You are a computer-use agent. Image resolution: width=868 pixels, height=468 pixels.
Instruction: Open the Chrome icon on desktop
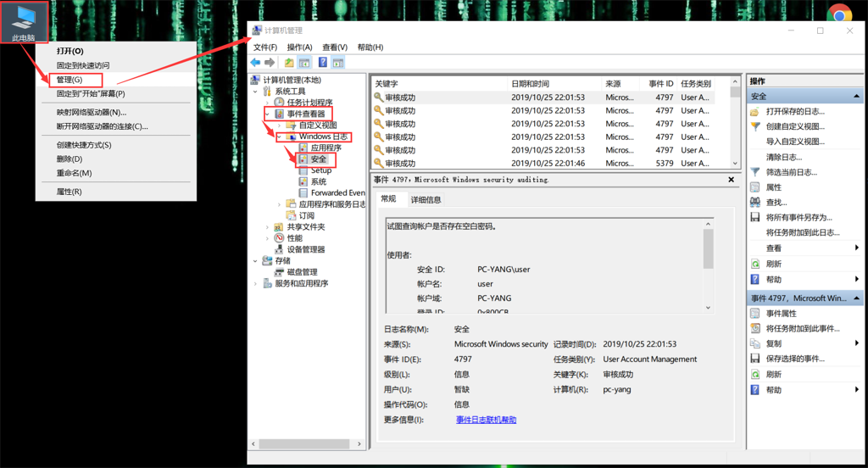(840, 12)
